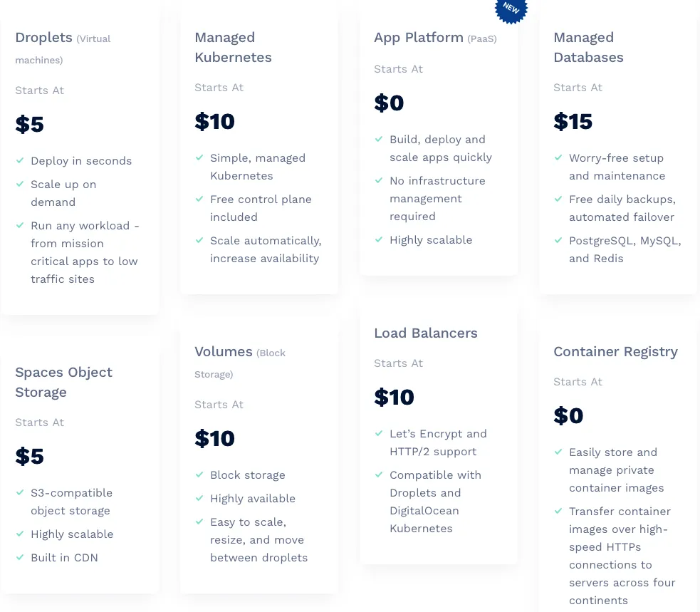Click the $15 Managed Databases price
The image size is (700, 612).
coord(573,122)
